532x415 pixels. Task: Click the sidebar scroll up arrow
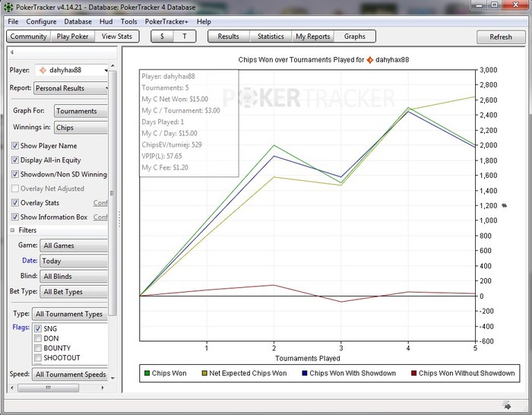tap(112, 66)
